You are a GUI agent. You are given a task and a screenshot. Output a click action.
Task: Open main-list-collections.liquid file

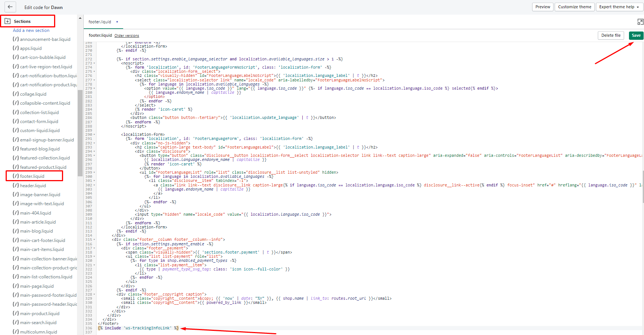[x=46, y=277]
